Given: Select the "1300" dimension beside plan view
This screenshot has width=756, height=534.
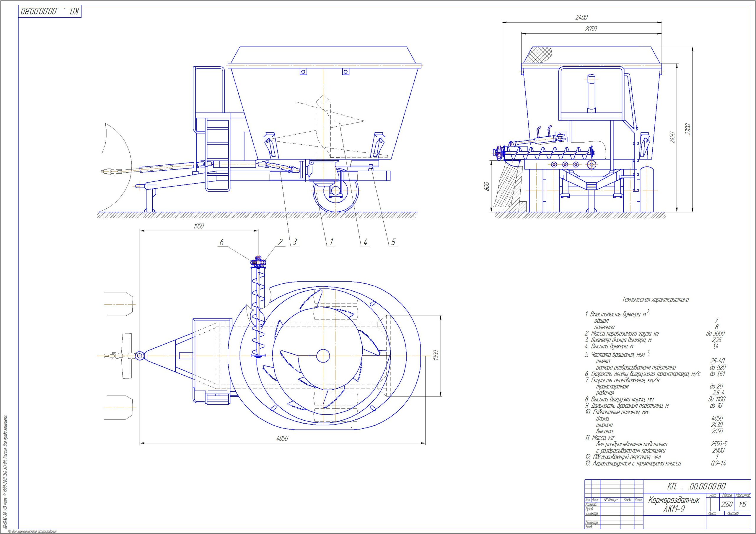Looking at the screenshot, I should coord(436,356).
